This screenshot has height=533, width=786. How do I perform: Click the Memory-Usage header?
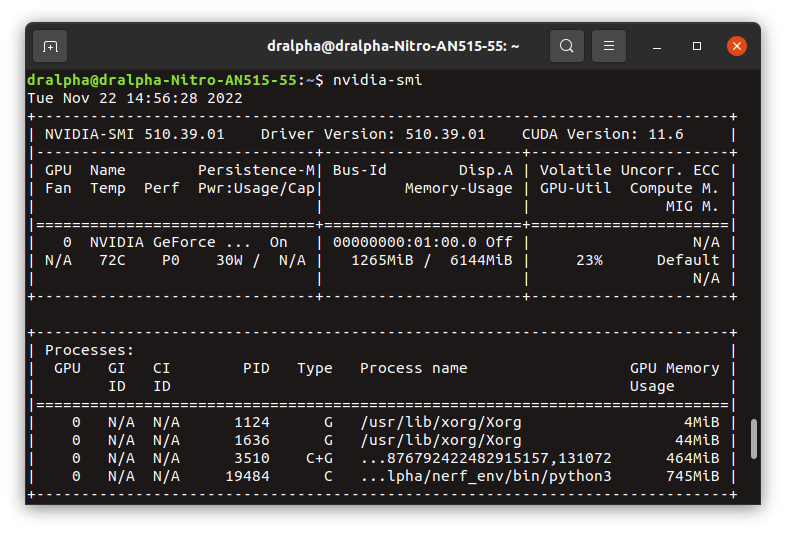coord(459,189)
